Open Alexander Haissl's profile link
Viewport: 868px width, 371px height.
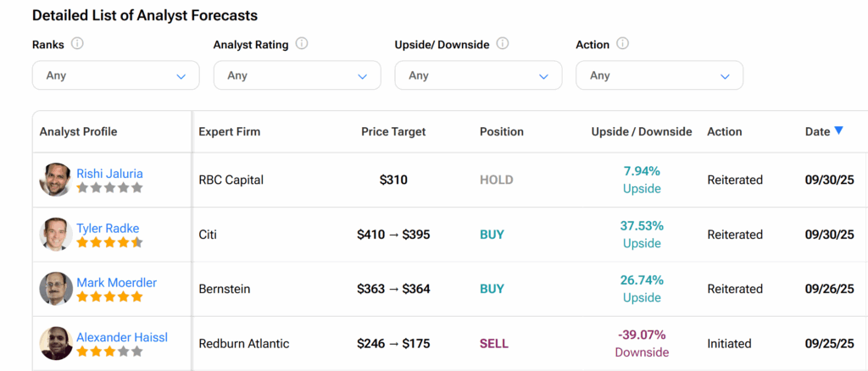click(x=122, y=337)
